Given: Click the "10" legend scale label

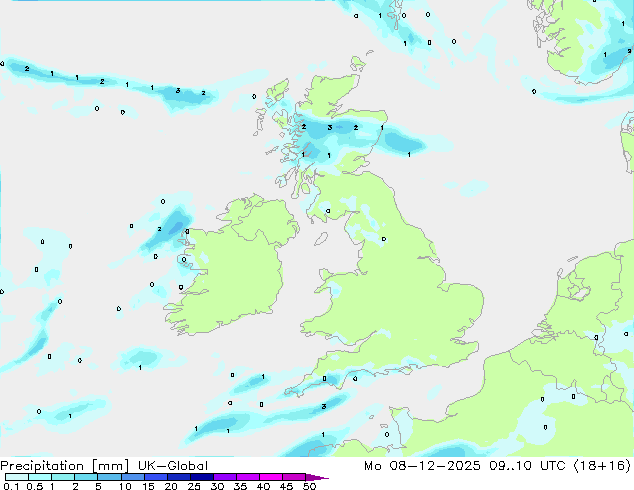Looking at the screenshot, I should (x=125, y=486).
